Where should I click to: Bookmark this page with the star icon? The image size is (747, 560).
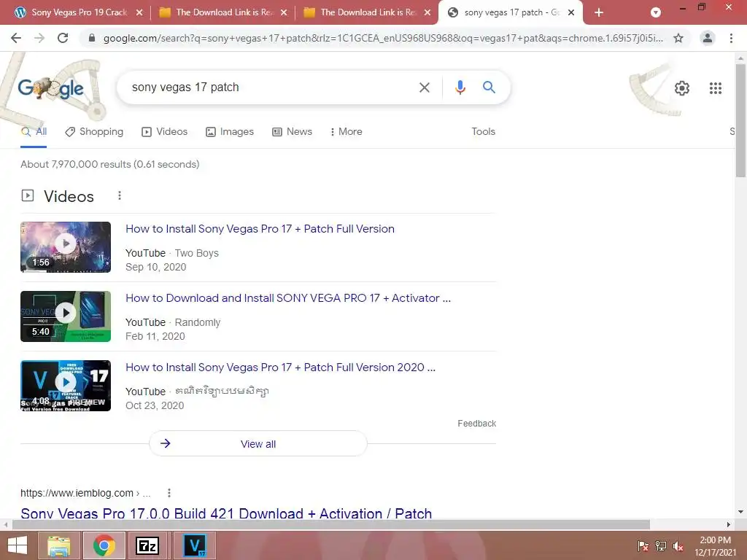click(678, 38)
